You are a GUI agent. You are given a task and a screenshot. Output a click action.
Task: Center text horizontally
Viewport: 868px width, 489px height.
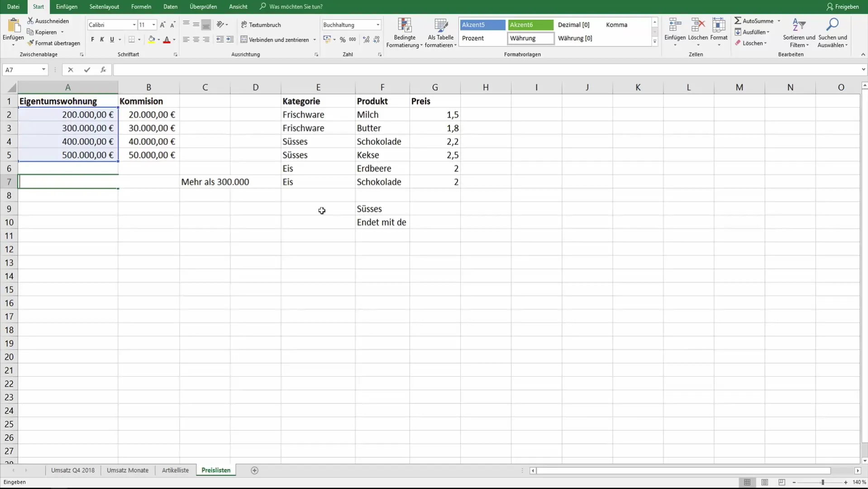click(x=196, y=40)
